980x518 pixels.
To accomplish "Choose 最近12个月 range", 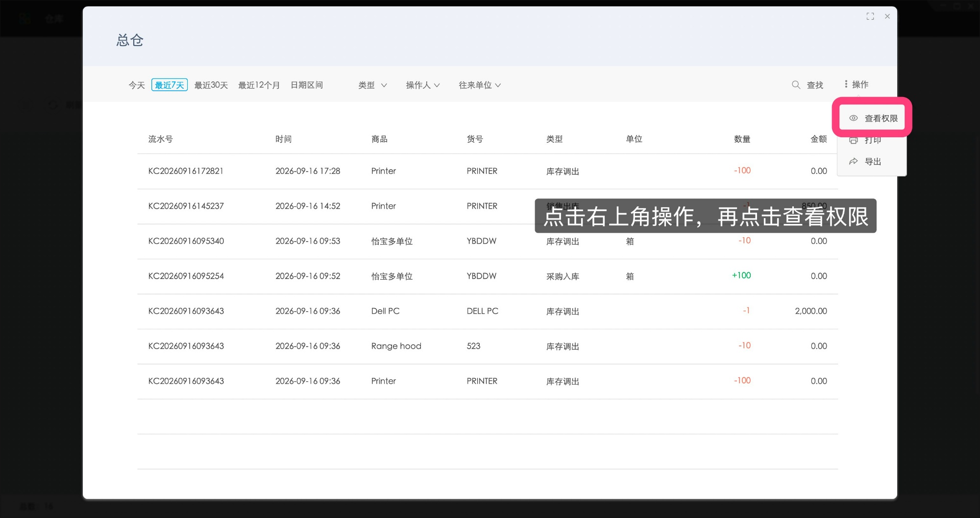I will coord(259,85).
